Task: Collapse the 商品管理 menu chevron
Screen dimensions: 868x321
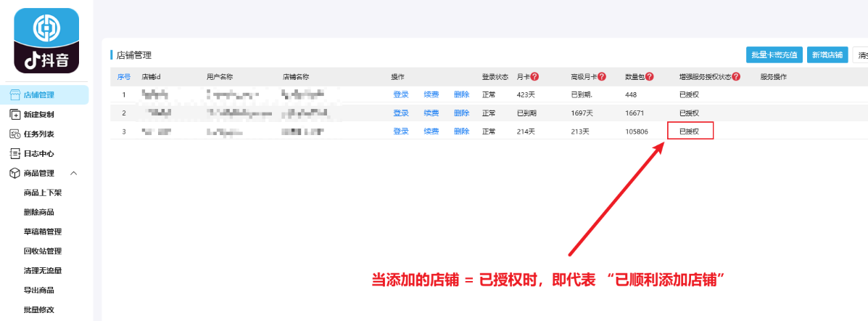Action: tap(74, 173)
